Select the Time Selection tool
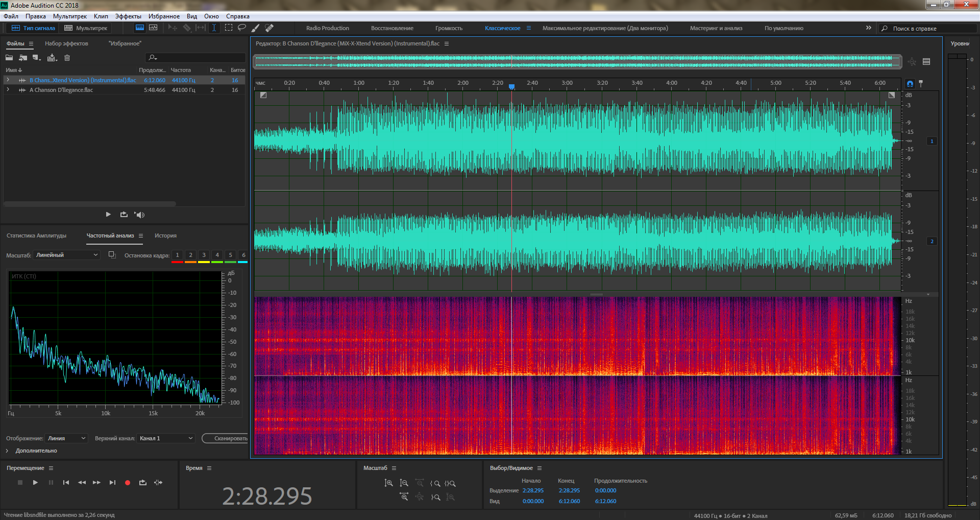The width and height of the screenshot is (980, 520). pos(214,28)
